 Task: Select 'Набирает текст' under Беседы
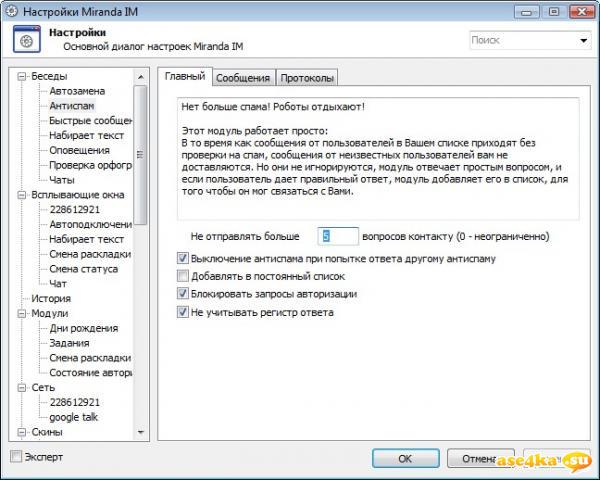click(86, 136)
